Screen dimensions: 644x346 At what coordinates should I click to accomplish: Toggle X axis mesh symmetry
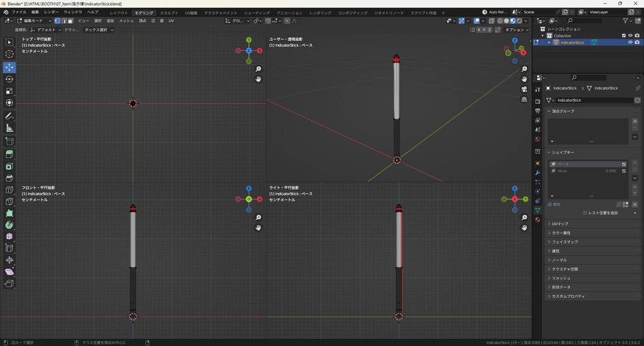[x=479, y=30]
